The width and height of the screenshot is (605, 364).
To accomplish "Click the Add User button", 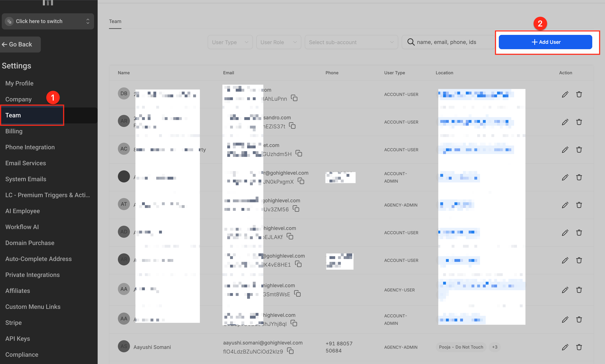I will (545, 42).
